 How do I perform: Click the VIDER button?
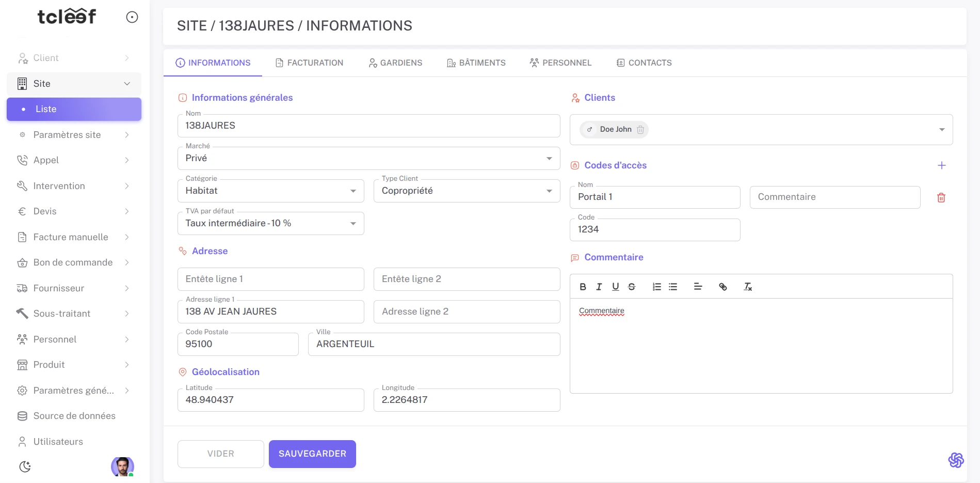[220, 454]
